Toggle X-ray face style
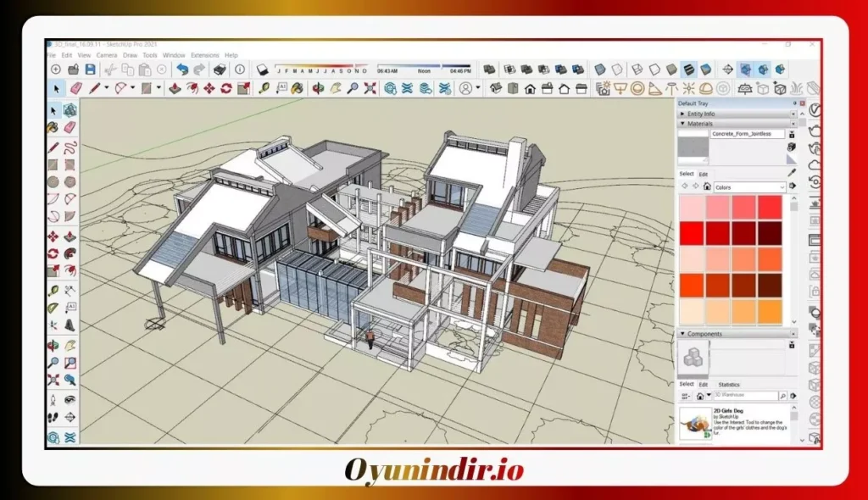 [x=600, y=69]
